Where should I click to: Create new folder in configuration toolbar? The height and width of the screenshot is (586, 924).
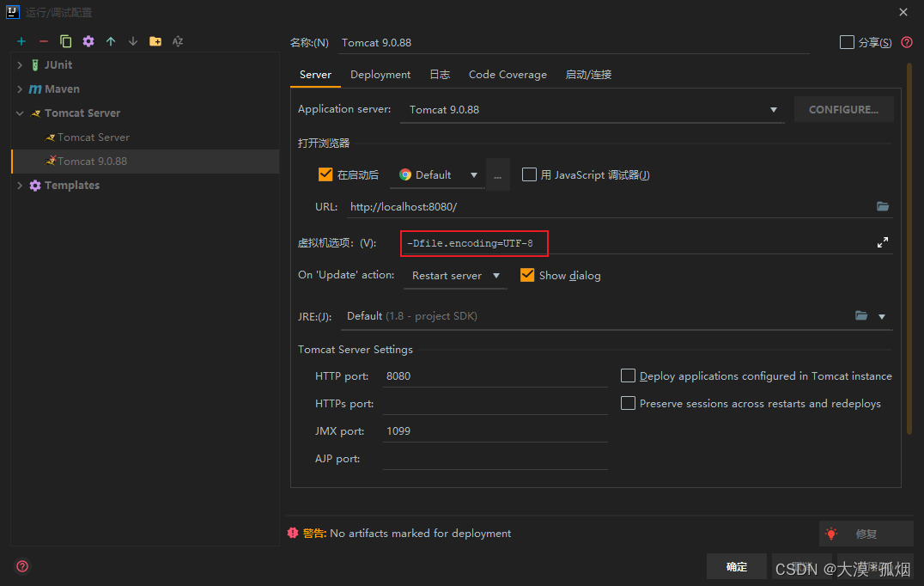tap(155, 41)
